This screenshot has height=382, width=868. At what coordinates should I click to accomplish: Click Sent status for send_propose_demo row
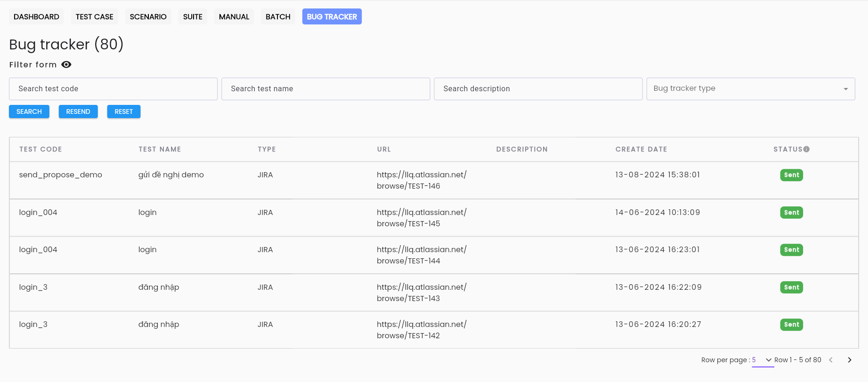point(791,175)
